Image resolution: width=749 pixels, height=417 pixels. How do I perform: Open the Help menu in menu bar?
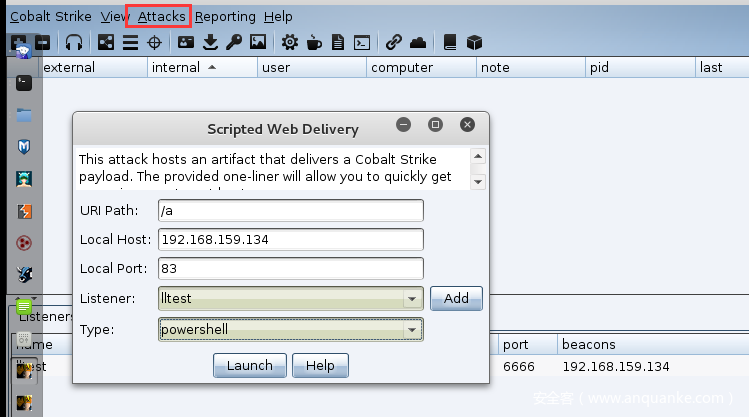[x=278, y=17]
